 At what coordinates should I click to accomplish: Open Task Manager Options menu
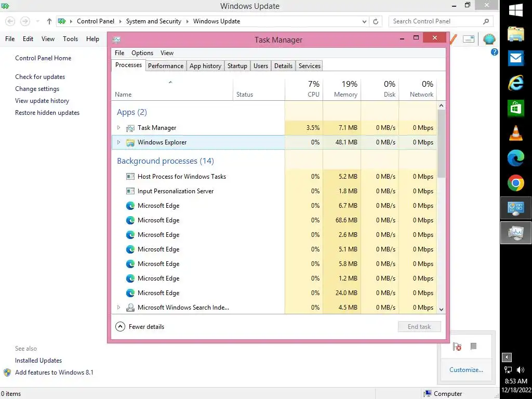pos(142,53)
